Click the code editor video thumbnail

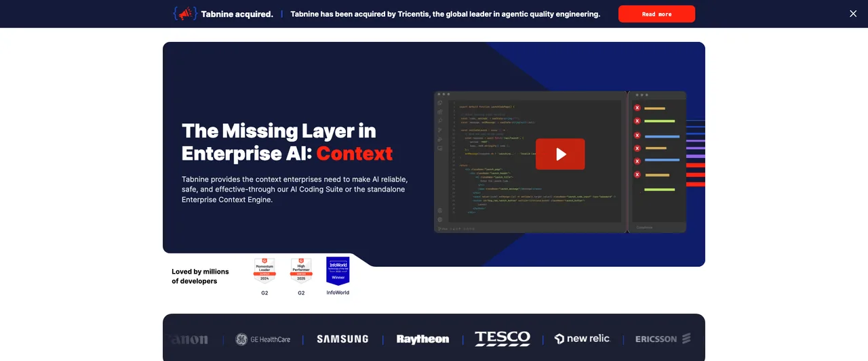[560, 162]
